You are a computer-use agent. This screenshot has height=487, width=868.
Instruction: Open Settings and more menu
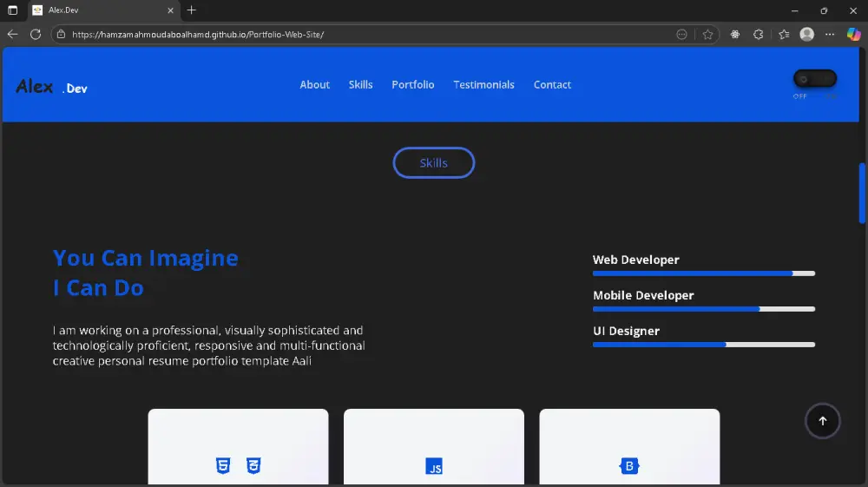tap(829, 35)
